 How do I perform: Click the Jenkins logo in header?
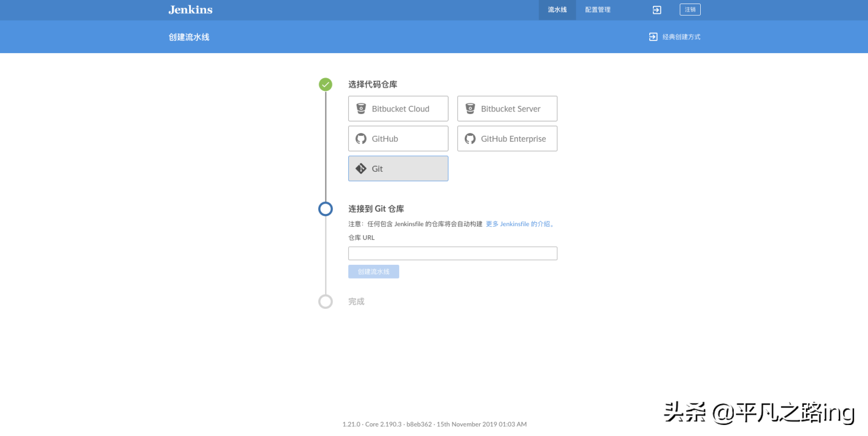coord(190,10)
